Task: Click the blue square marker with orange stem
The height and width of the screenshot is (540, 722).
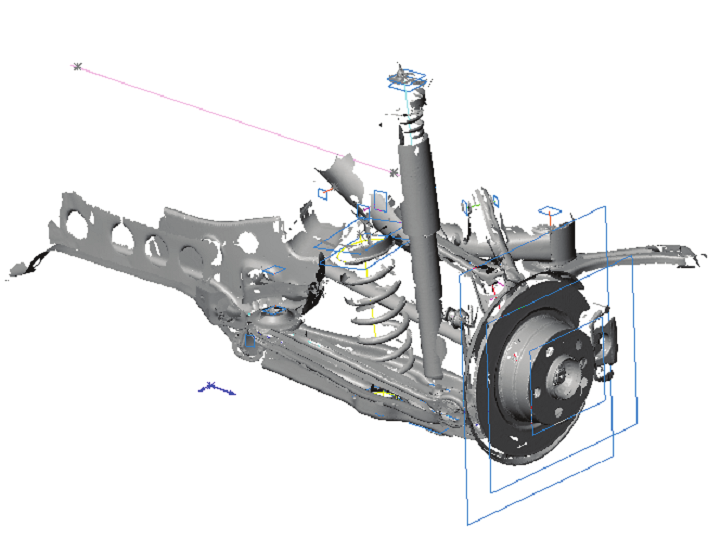Action: click(x=549, y=212)
